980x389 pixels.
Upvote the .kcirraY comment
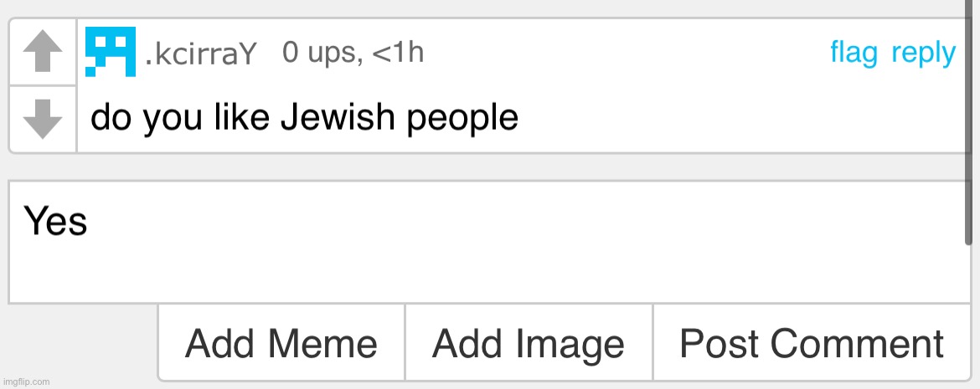(x=43, y=53)
